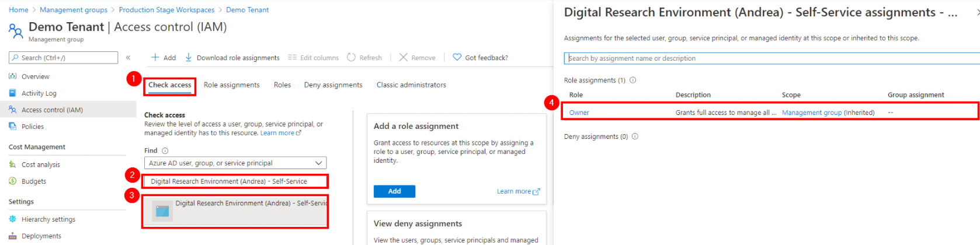Select Access control (IAM) menu item
Image resolution: width=980 pixels, height=245 pixels.
68,110
